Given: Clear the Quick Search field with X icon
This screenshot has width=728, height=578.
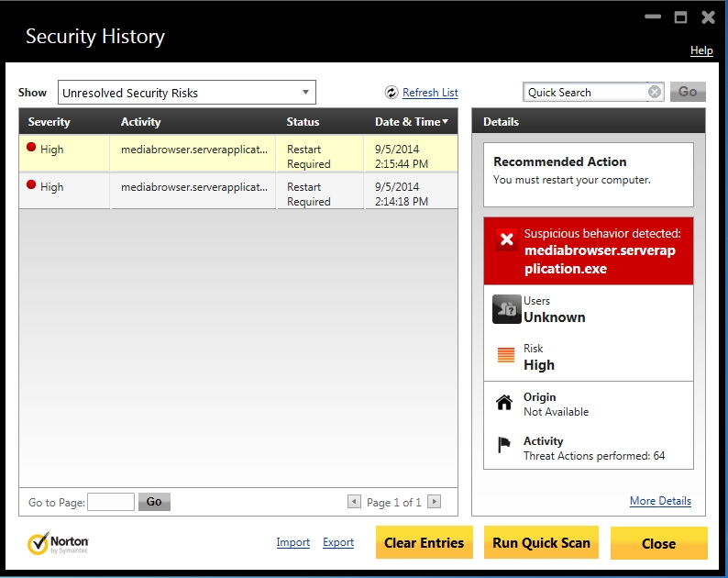Looking at the screenshot, I should coord(655,92).
